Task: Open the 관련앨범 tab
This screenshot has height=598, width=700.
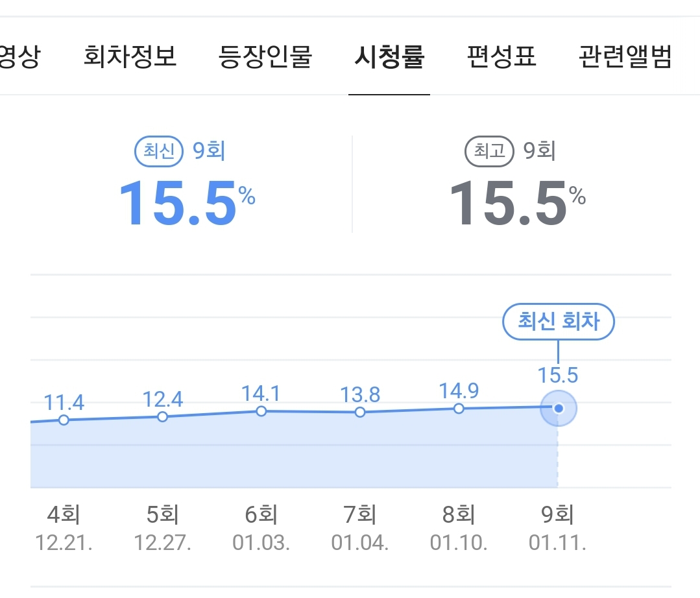Action: (x=625, y=57)
